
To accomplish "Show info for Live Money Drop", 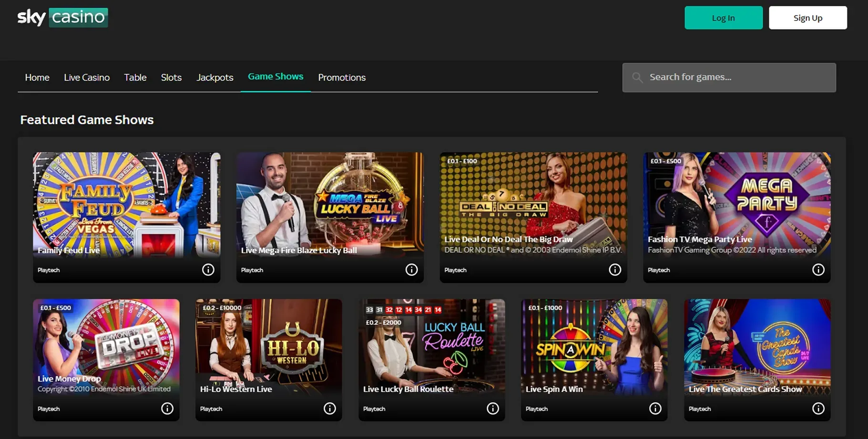I will coord(167,408).
